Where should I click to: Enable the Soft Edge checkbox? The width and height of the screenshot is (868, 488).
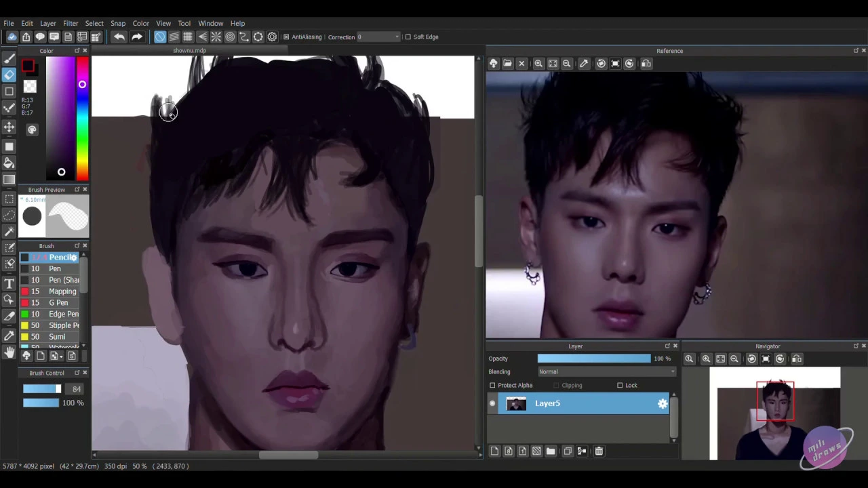408,37
